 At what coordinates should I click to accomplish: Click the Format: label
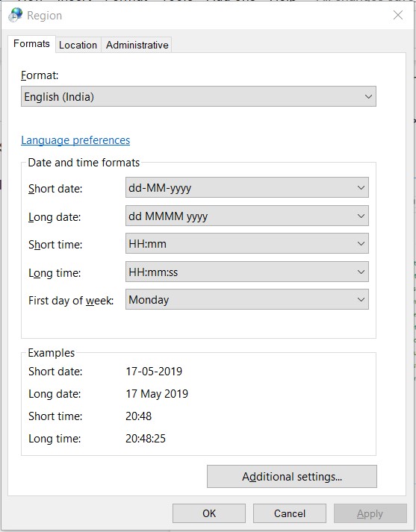[x=40, y=75]
